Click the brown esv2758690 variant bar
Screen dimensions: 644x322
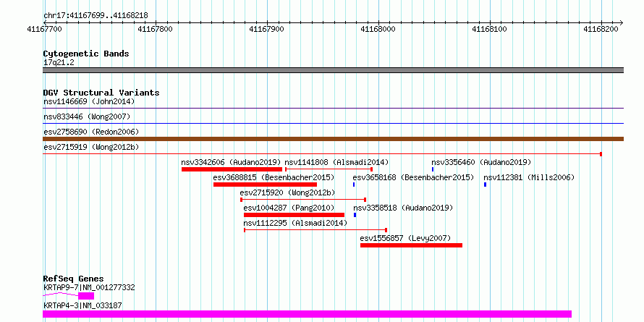[x=333, y=139]
